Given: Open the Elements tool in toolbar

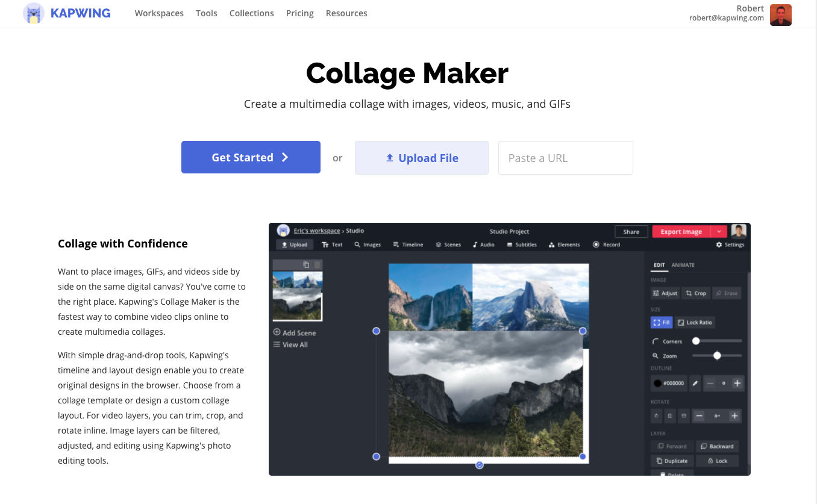Looking at the screenshot, I should coord(564,244).
